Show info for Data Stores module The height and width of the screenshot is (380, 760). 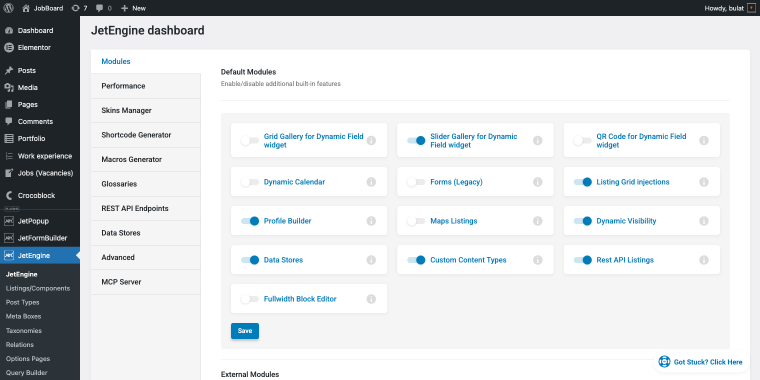(x=371, y=260)
